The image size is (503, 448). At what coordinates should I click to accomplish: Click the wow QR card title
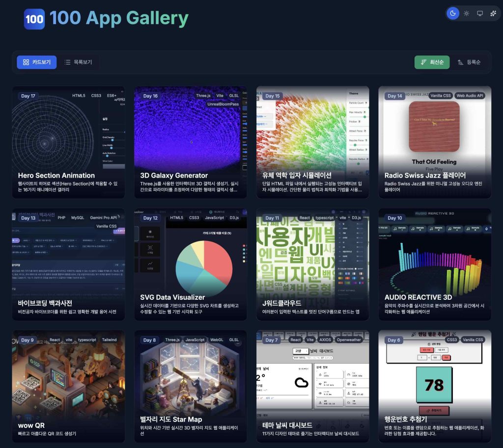pyautogui.click(x=31, y=425)
